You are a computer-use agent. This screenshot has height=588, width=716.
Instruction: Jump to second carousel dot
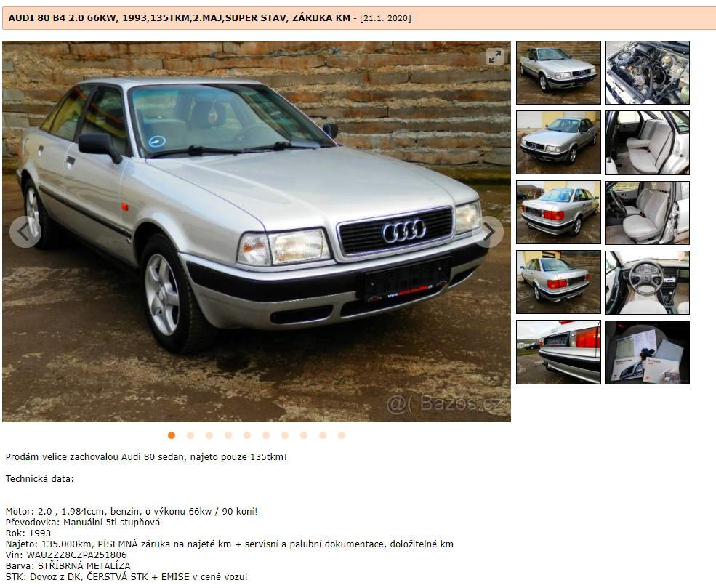pos(190,435)
